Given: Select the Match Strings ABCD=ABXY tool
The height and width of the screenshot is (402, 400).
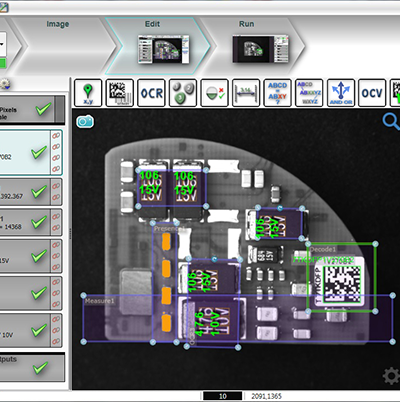Looking at the screenshot, I should point(278,93).
